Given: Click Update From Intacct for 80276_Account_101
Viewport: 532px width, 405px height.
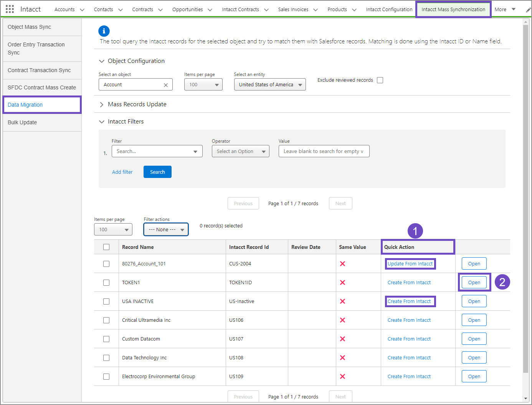Looking at the screenshot, I should (410, 263).
